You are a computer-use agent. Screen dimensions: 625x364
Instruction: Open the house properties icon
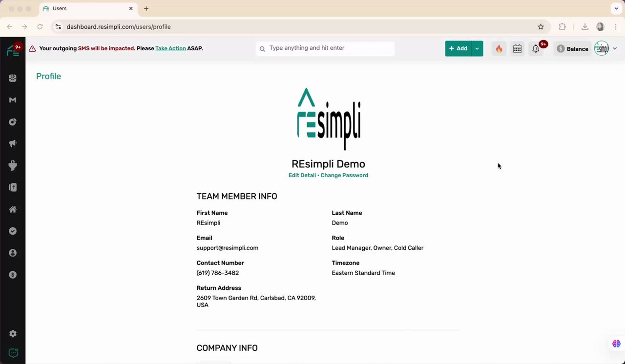[x=13, y=209]
